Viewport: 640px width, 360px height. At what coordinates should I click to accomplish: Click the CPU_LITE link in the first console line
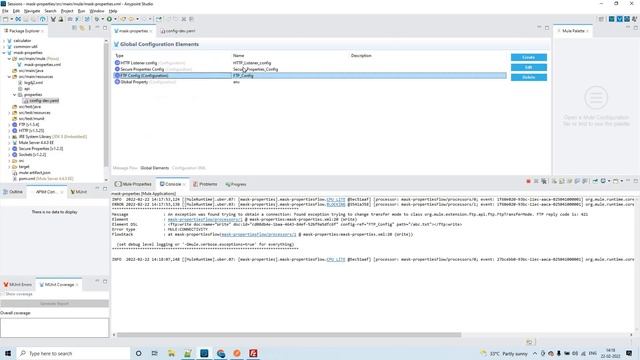336,199
